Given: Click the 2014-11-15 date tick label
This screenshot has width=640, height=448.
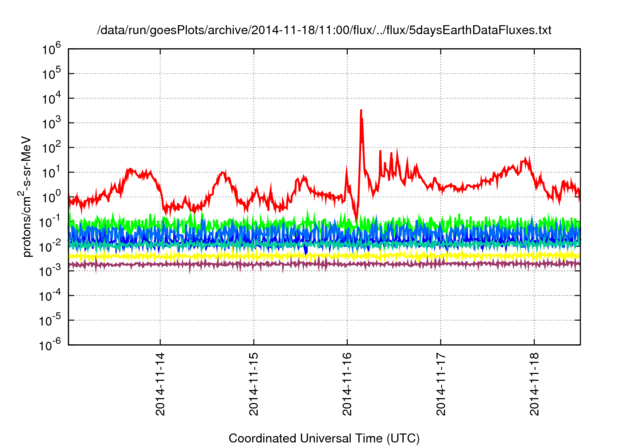Looking at the screenshot, I should point(253,384).
